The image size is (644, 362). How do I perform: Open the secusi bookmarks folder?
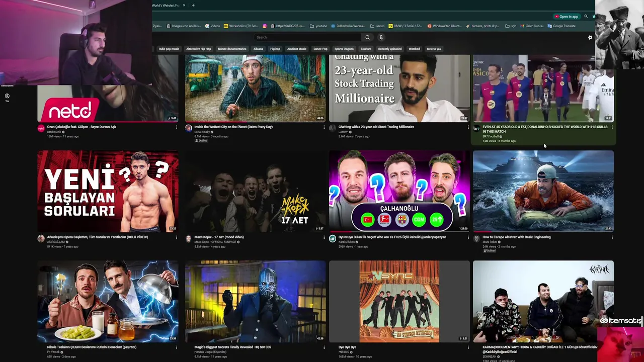(377, 26)
